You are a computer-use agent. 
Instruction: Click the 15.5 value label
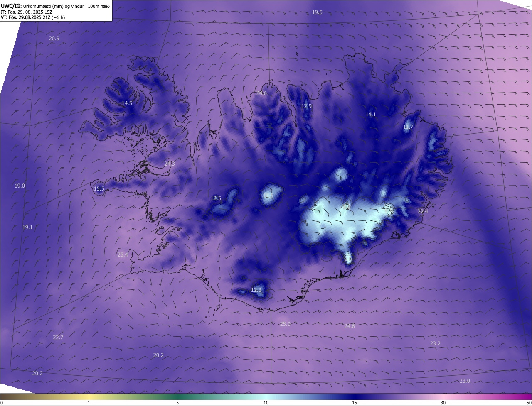coord(99,188)
